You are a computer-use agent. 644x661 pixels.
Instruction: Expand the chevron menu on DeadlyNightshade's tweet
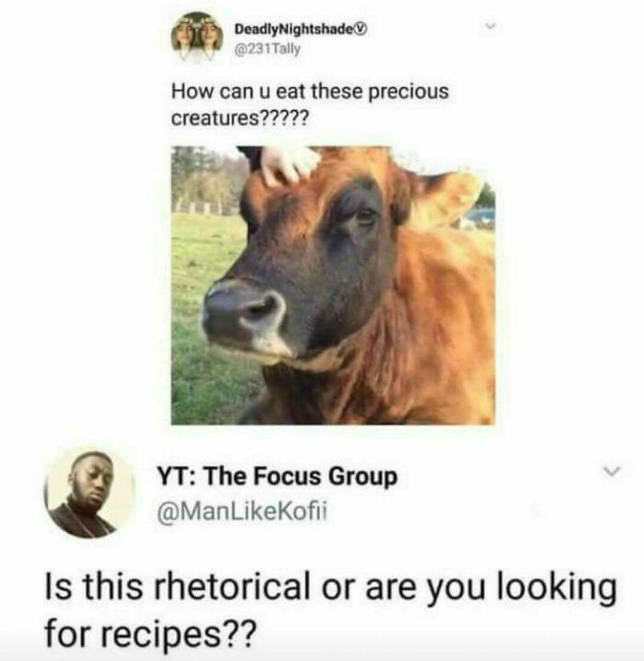point(489,27)
